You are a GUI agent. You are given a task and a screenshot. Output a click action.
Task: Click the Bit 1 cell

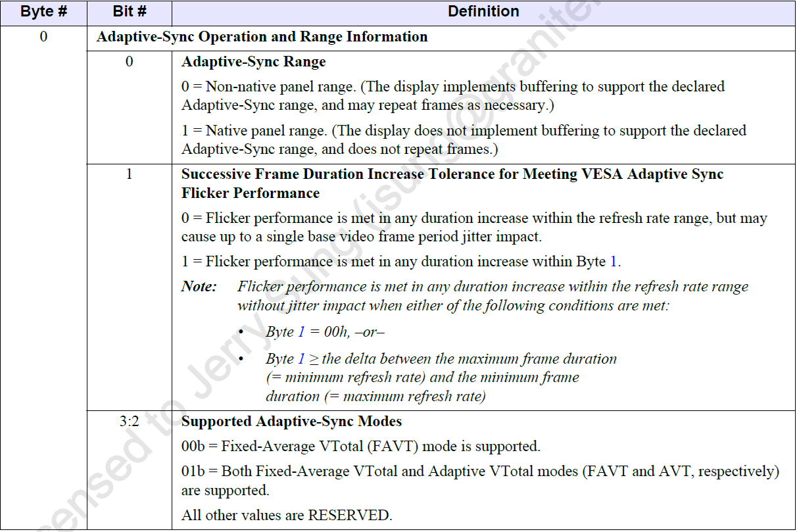click(x=128, y=174)
